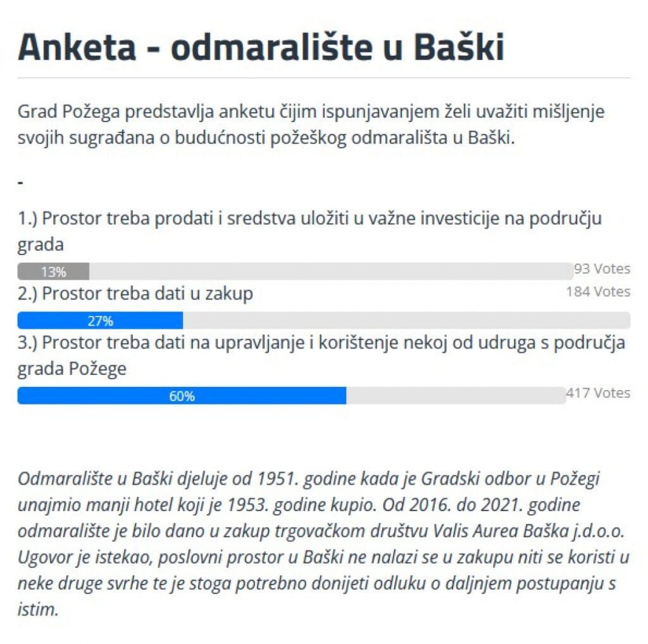648x644 pixels.
Task: Click the 27% blue progress bar
Action: pos(100,320)
